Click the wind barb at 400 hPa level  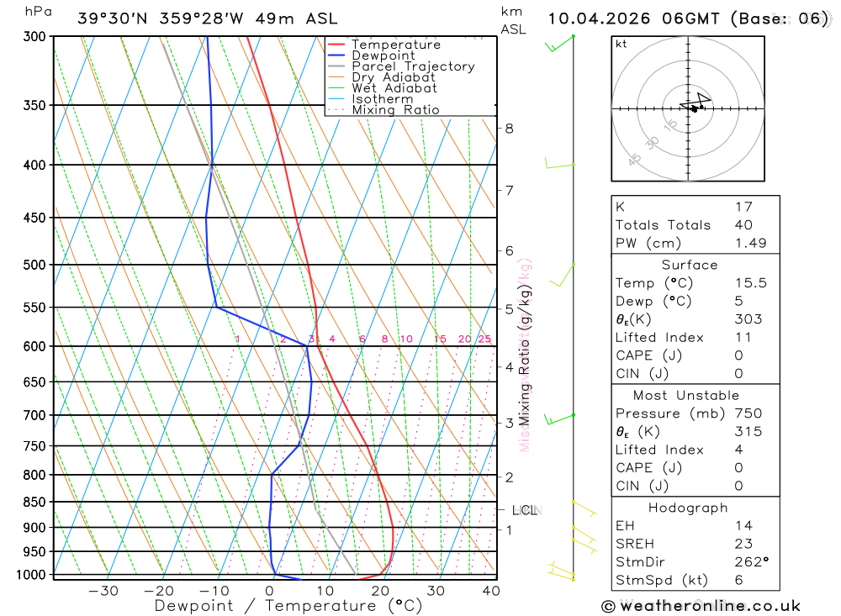(560, 163)
